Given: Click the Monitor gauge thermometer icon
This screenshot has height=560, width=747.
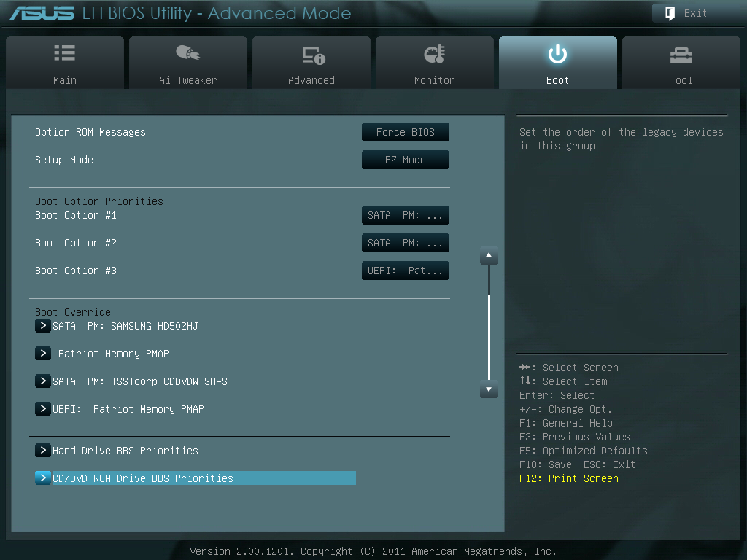Looking at the screenshot, I should 435,54.
